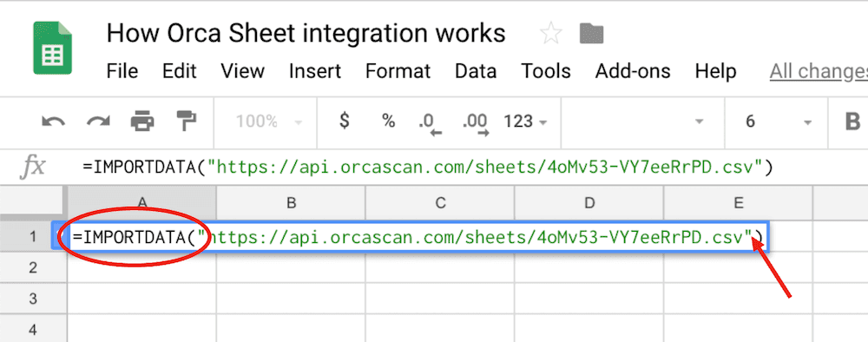
Task: Click the select-all corner box
Action: pos(33,202)
